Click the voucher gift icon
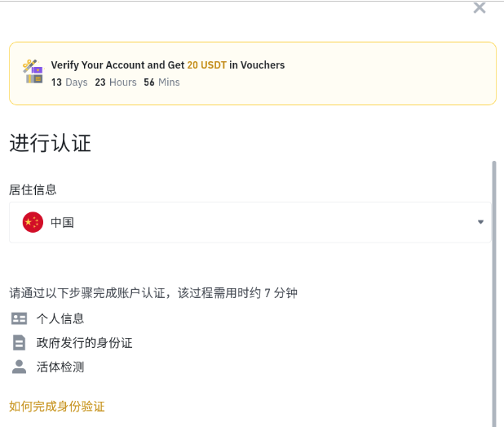Image resolution: width=504 pixels, height=427 pixels. click(33, 72)
